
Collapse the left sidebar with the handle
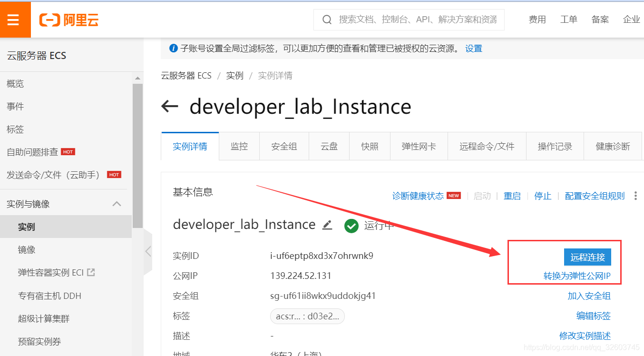148,251
